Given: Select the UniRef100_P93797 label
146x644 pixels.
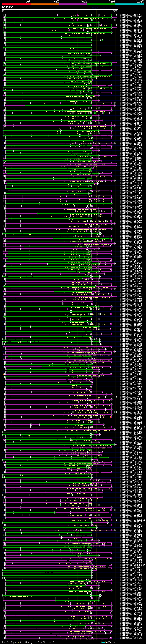Looking at the screenshot, I should point(131,90).
